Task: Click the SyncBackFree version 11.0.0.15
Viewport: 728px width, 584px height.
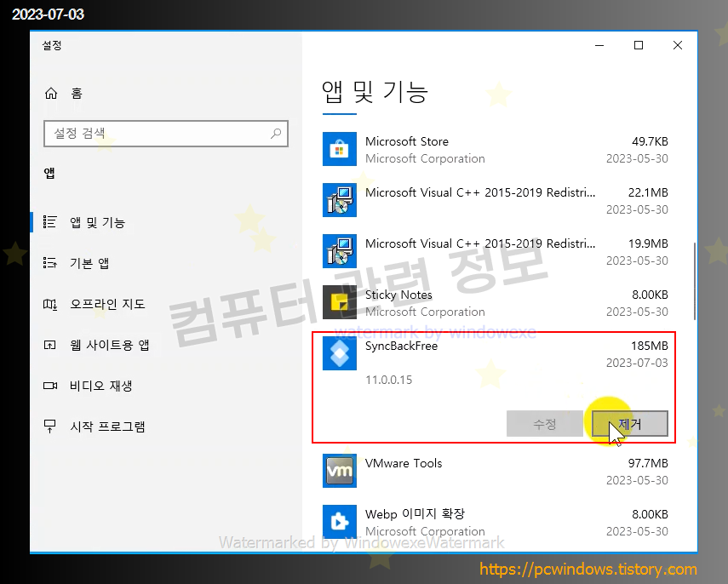Action: [x=388, y=380]
